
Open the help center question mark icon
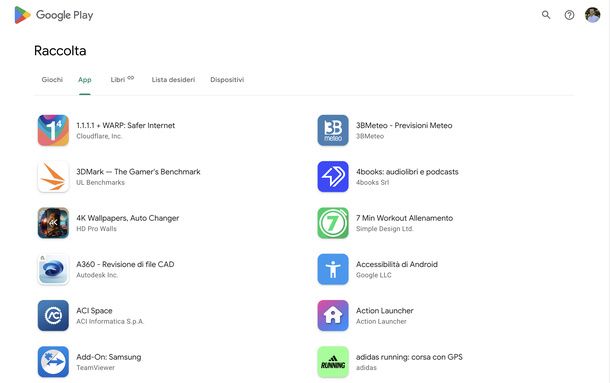click(x=569, y=15)
